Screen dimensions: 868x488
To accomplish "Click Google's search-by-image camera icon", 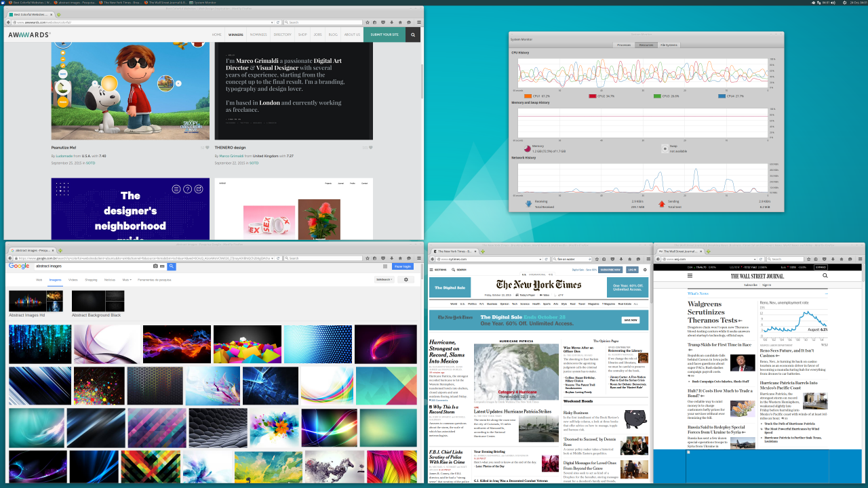I will tap(155, 266).
